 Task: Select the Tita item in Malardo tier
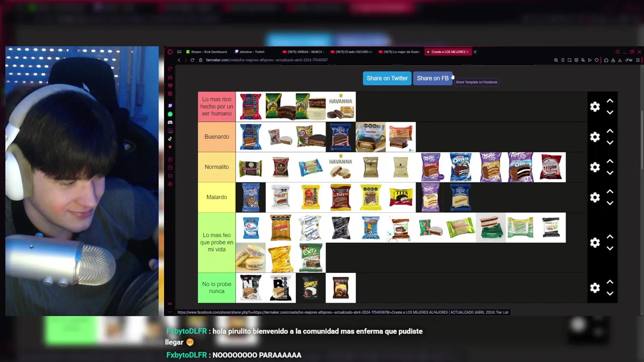click(401, 197)
